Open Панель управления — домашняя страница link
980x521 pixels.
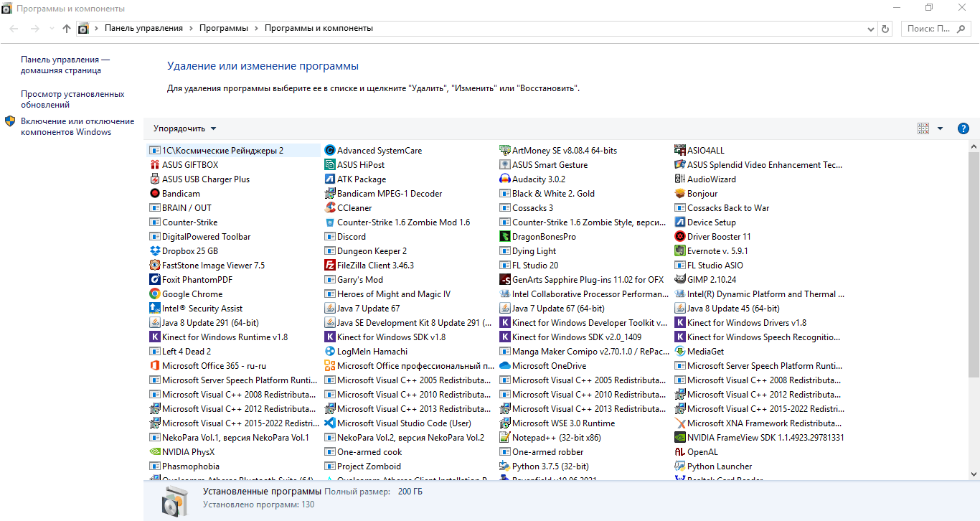tap(65, 65)
